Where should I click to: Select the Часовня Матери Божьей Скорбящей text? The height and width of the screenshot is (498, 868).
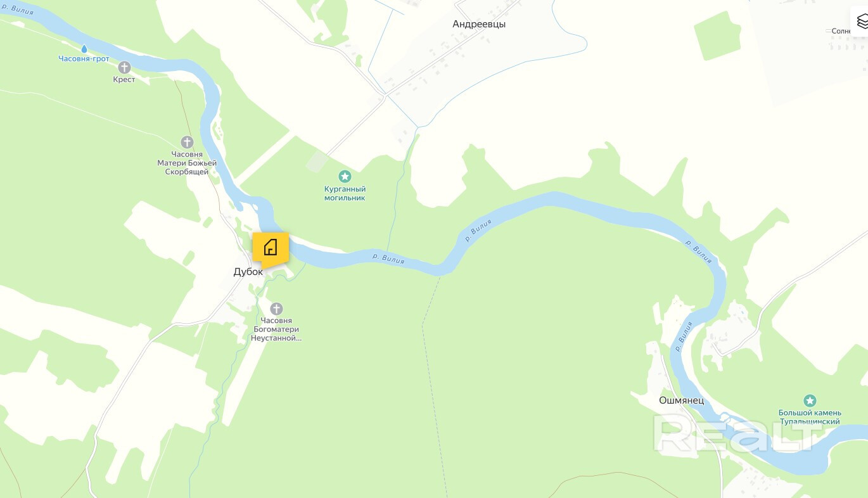[x=187, y=163]
